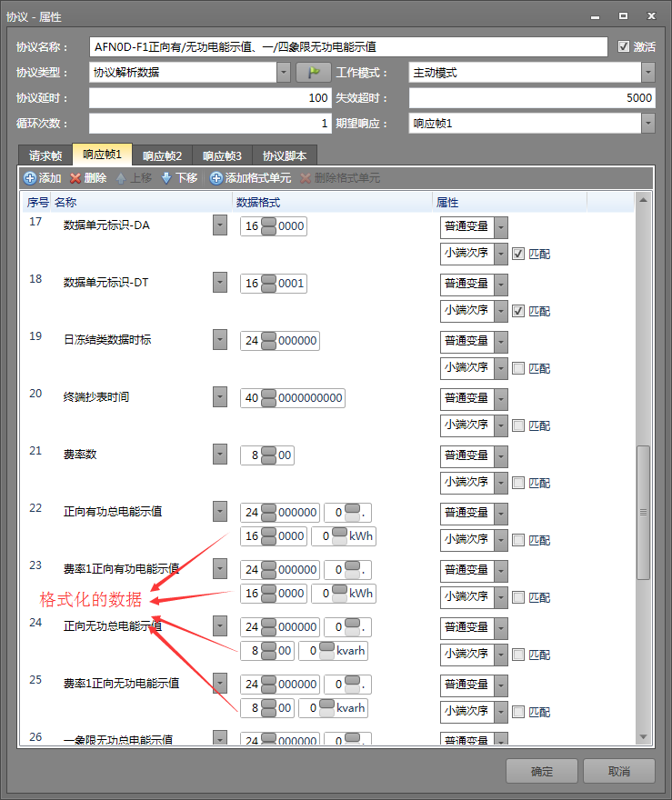Open 普通变量 dropdown in row 21

501,456
